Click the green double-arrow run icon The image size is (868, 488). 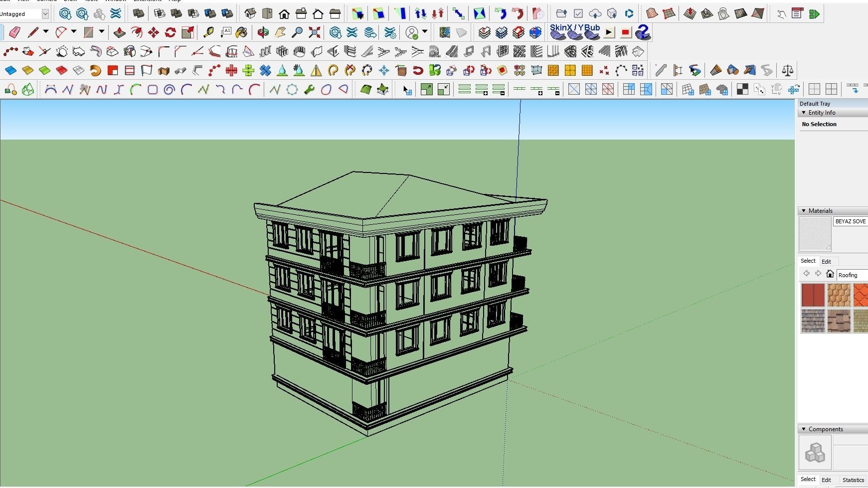click(815, 14)
